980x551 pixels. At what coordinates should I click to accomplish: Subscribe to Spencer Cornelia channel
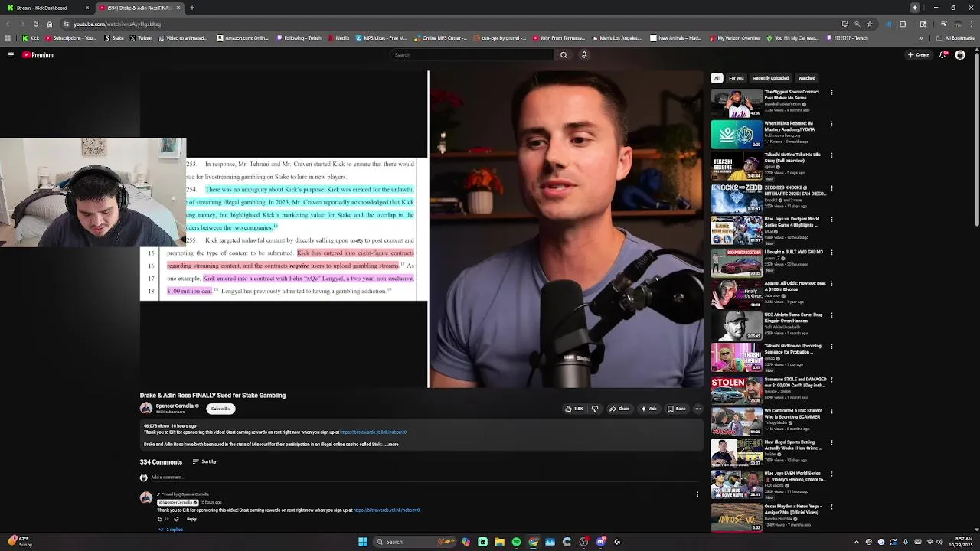(x=220, y=409)
